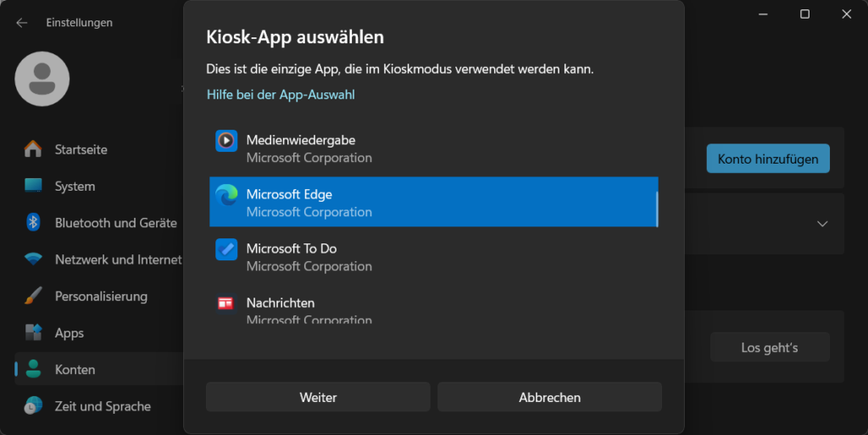
Task: Click the Startseite house icon
Action: pos(33,149)
